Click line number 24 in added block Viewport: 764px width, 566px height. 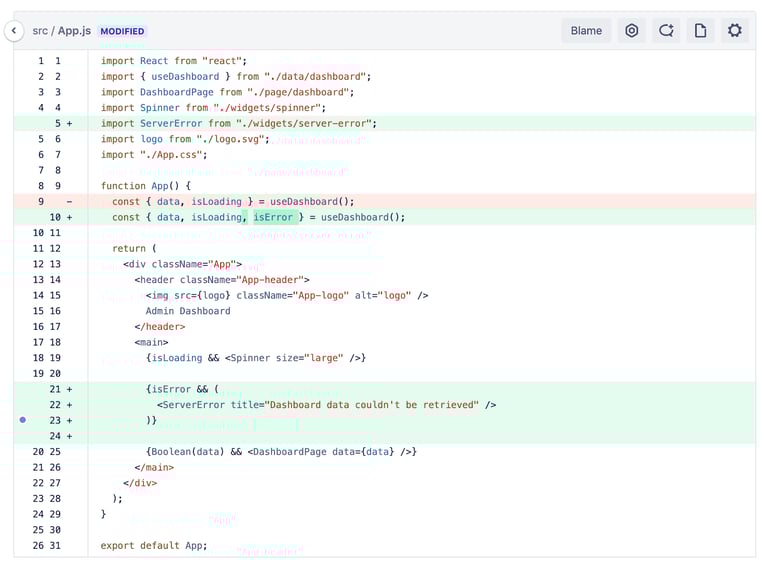[x=55, y=435]
